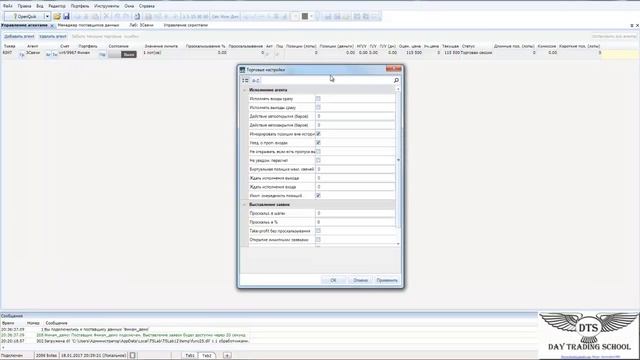Open dropdown arrow next to gray color square
640x360 pixels.
(x=311, y=16)
